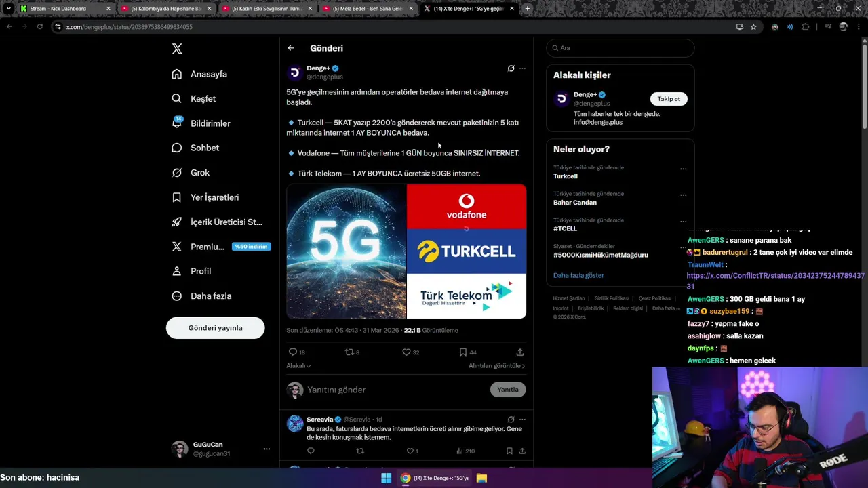The width and height of the screenshot is (868, 488).
Task: Like the Denge+ post
Action: point(406,352)
